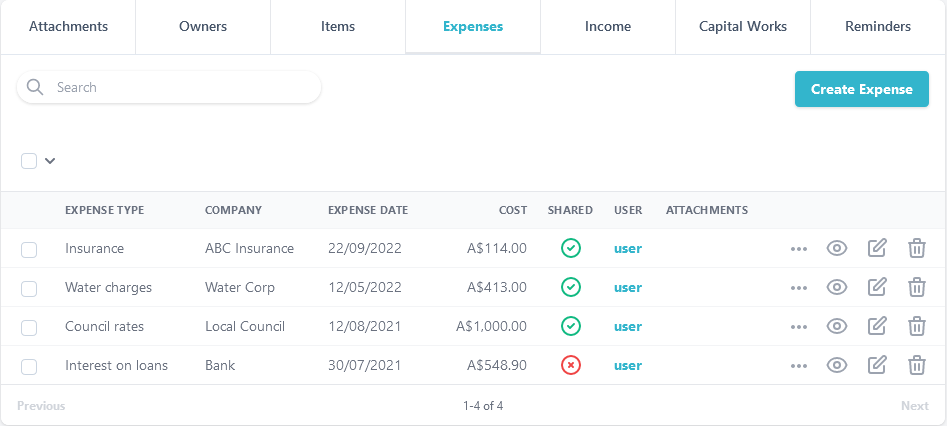Click the Create Expense button
This screenshot has width=947, height=426.
click(x=861, y=89)
